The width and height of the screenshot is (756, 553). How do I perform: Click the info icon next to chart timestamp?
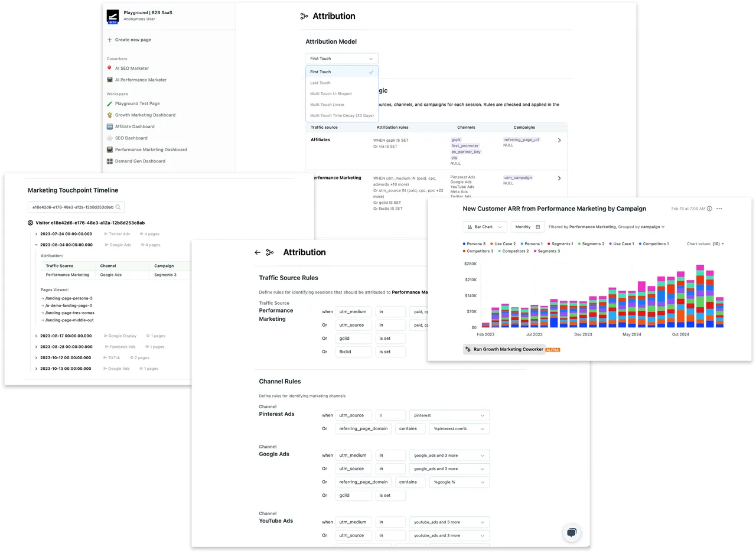(x=709, y=209)
